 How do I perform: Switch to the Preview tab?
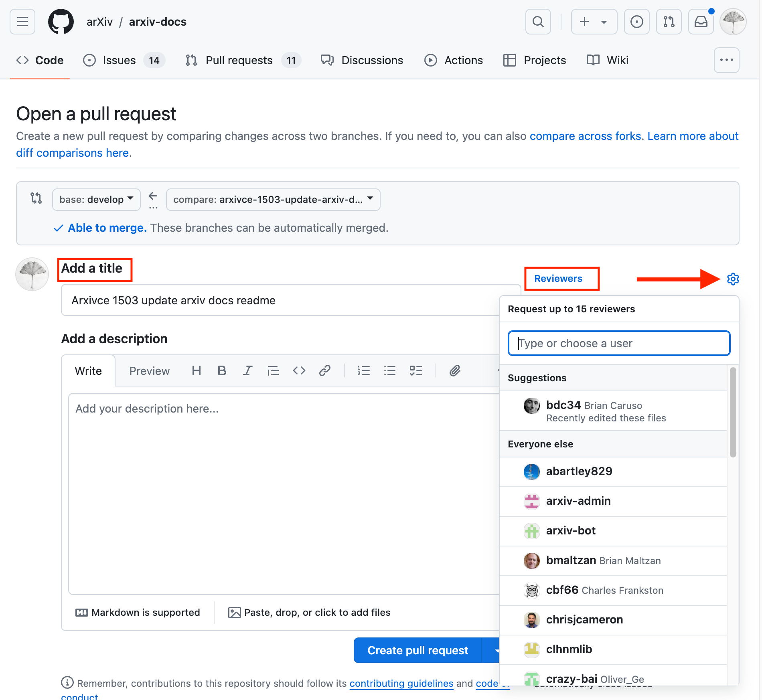coord(149,371)
